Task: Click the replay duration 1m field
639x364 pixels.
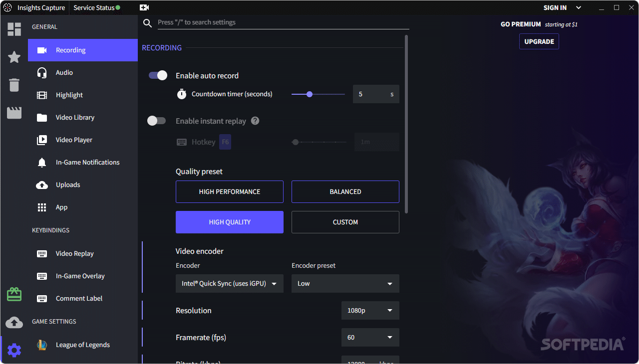Action: click(x=377, y=142)
